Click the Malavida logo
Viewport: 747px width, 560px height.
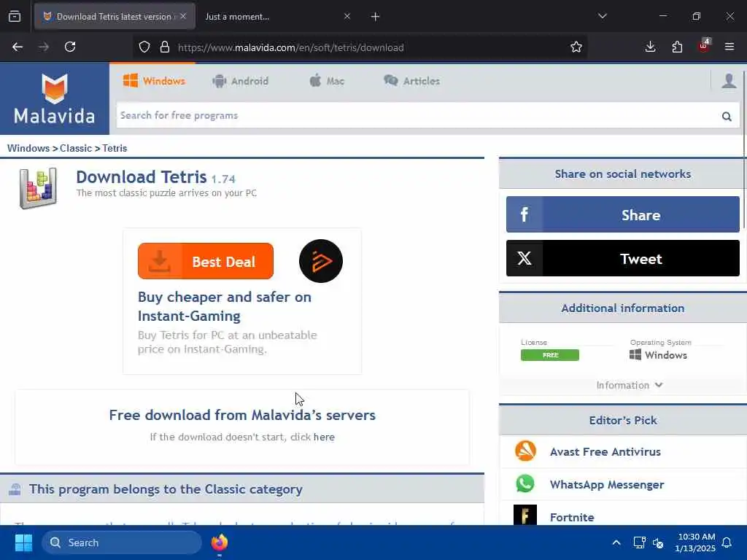coord(54,99)
